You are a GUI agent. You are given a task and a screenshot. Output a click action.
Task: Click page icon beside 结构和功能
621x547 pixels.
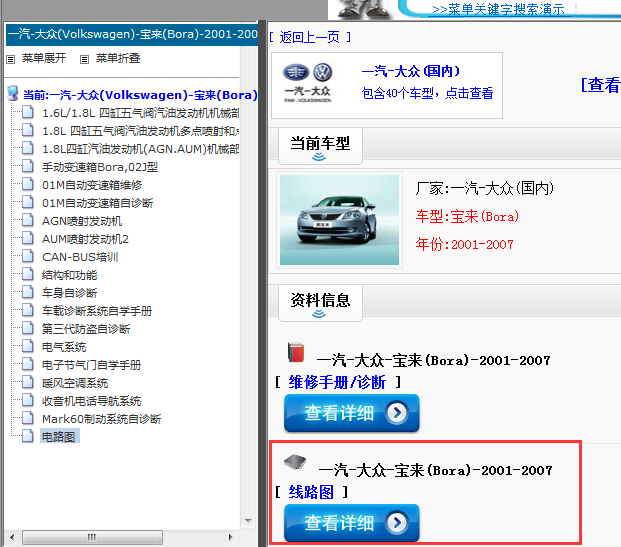coord(28,274)
